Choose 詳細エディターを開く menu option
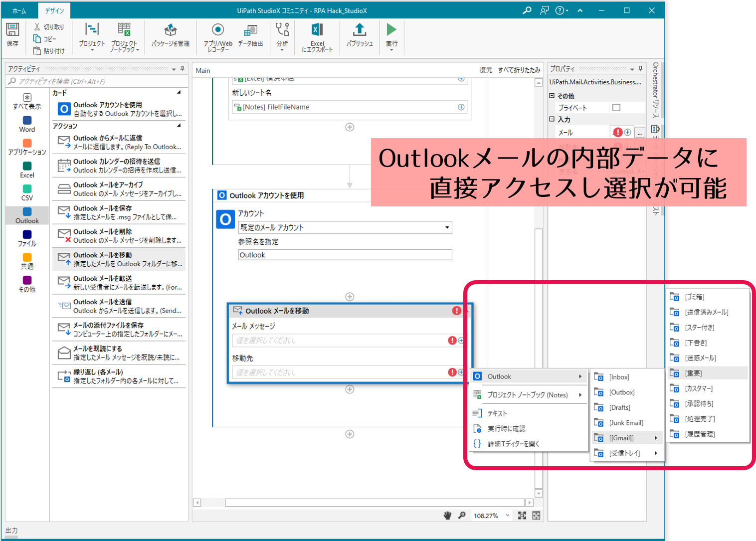 [529, 444]
